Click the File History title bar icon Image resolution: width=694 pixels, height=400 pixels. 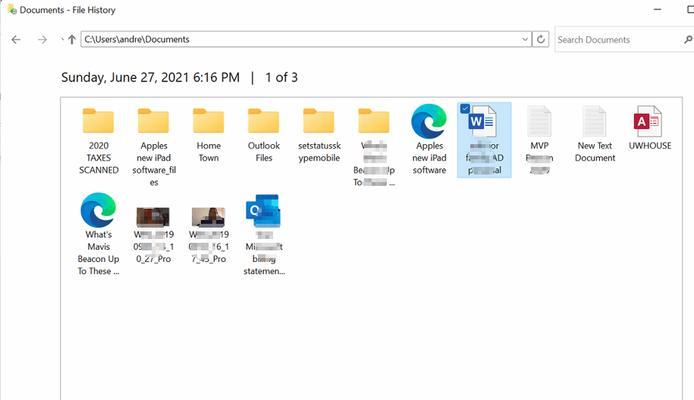tap(12, 9)
